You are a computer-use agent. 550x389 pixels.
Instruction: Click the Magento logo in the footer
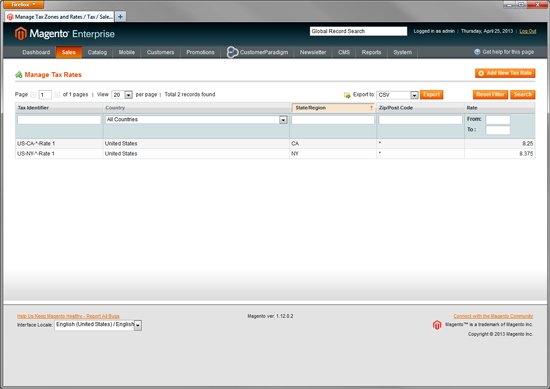tap(437, 325)
